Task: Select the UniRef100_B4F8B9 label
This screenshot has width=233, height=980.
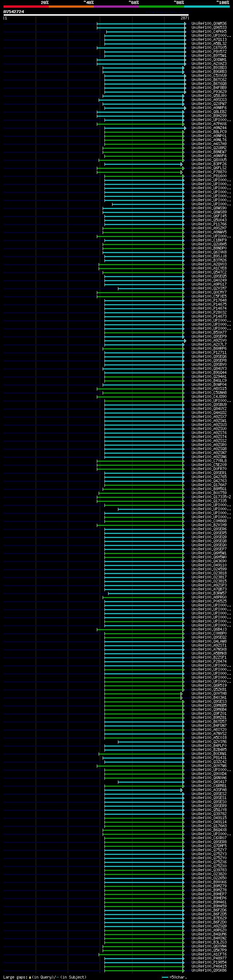Action: coord(209,88)
